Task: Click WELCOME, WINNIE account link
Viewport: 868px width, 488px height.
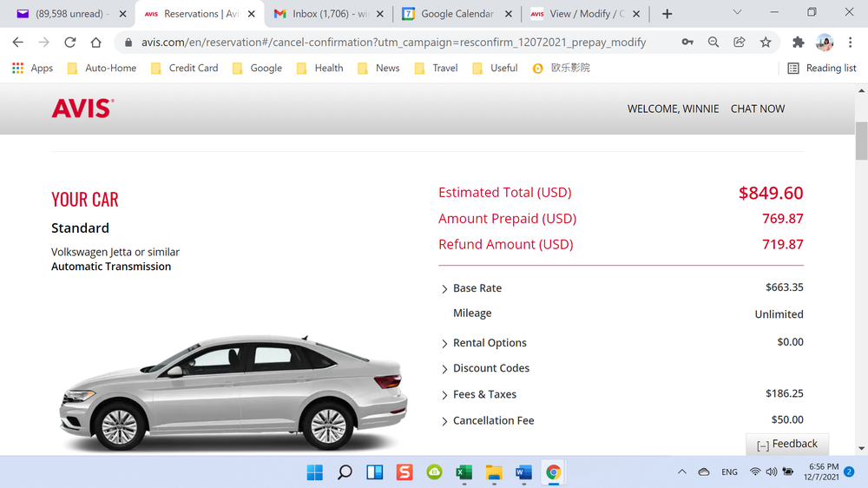Action: click(x=674, y=109)
